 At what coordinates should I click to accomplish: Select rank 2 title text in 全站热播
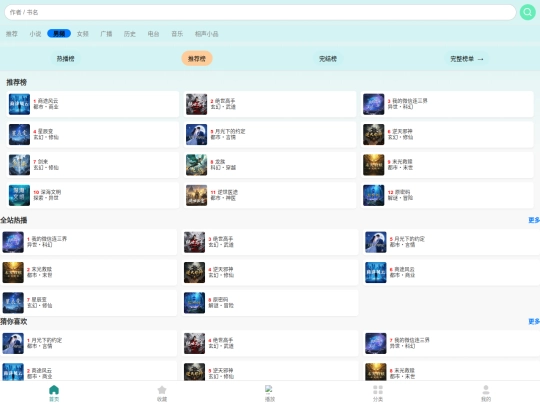[41, 269]
